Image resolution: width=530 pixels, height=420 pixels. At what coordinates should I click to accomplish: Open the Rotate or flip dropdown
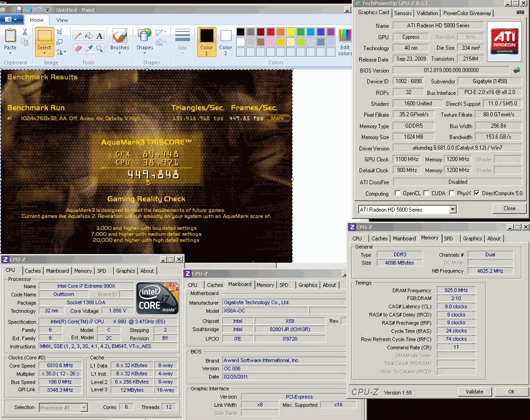[61, 52]
